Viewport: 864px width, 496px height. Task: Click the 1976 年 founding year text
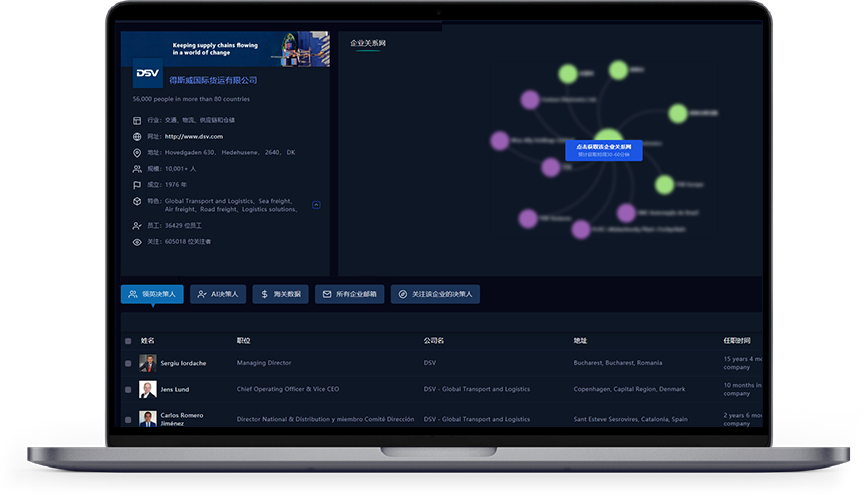[176, 185]
